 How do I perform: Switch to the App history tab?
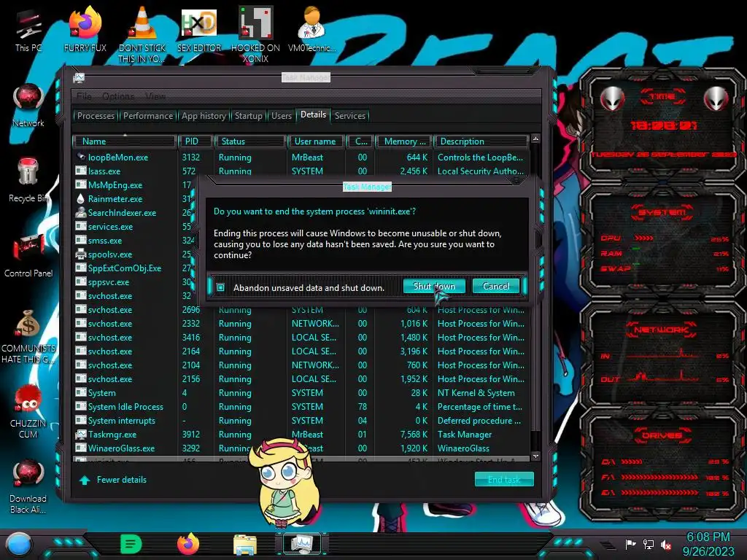pos(204,116)
